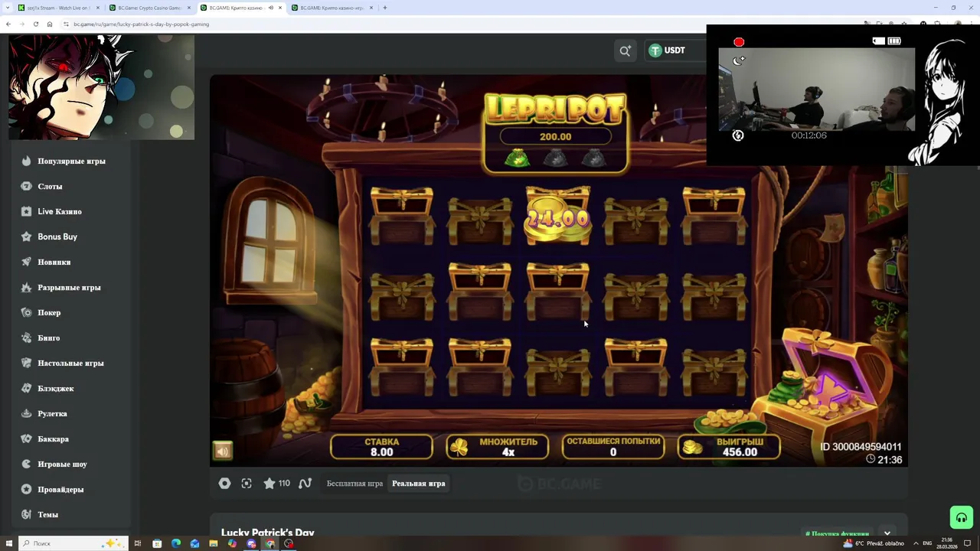Open the game statistics graph icon

(305, 484)
